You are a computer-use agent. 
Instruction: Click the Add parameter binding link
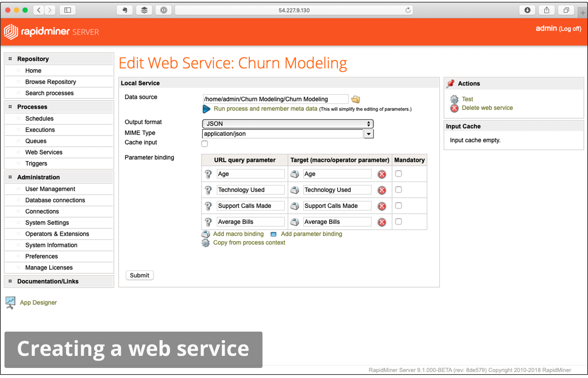pyautogui.click(x=311, y=234)
